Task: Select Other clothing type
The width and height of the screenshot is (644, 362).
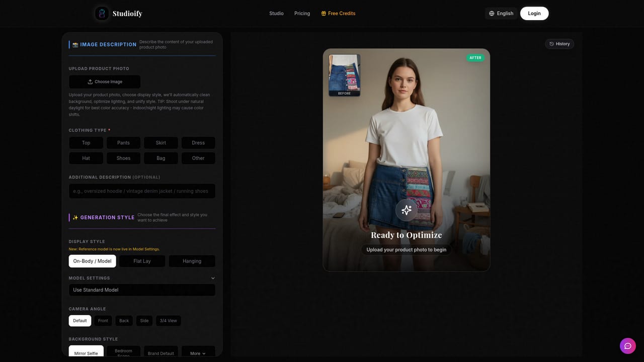Action: (198, 158)
